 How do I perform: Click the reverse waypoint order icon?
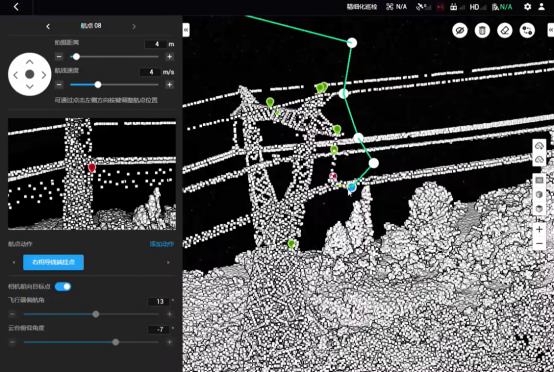coord(527,31)
